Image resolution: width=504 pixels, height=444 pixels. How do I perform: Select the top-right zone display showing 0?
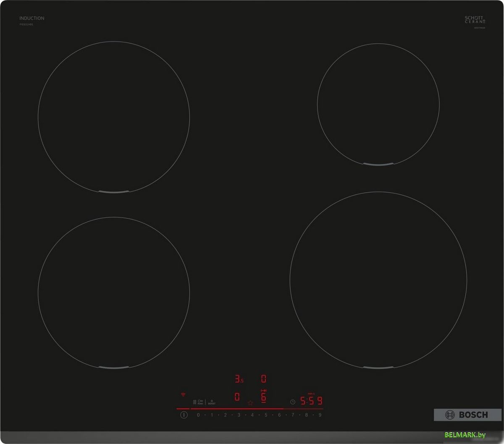(264, 379)
